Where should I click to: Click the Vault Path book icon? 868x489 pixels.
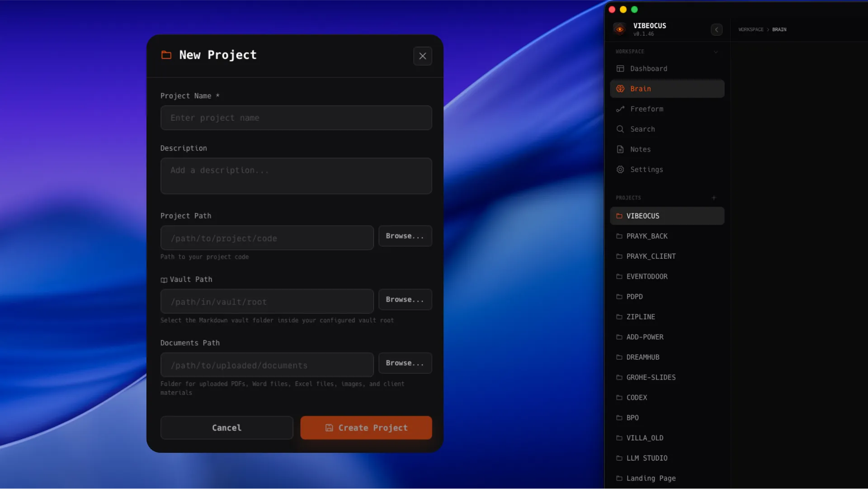[x=164, y=280]
